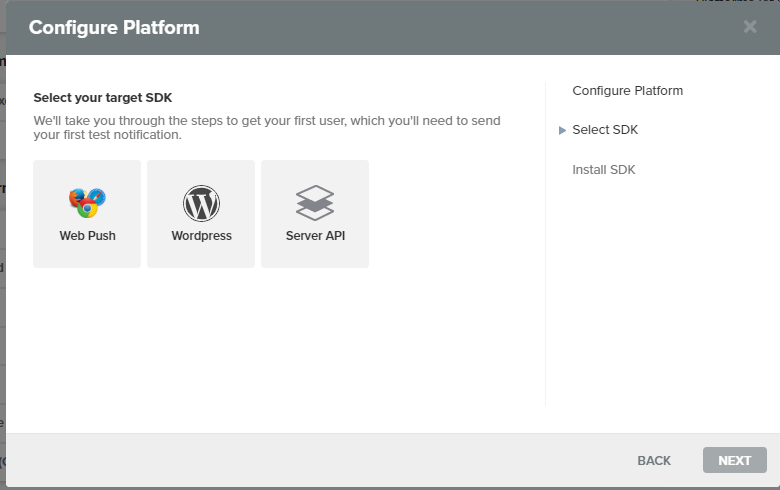
Task: Click the Server API label
Action: pyautogui.click(x=315, y=236)
